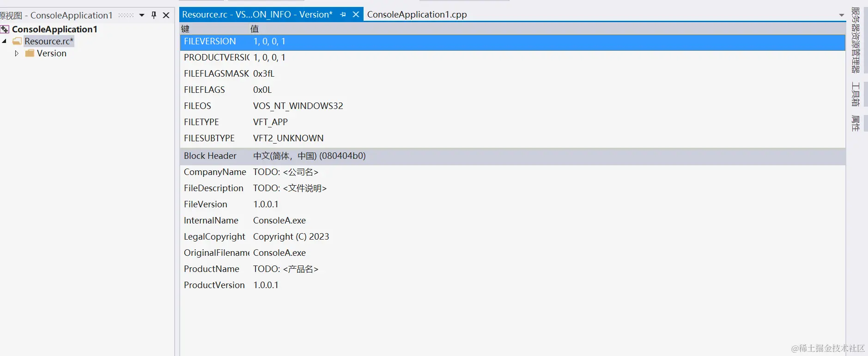Viewport: 868px width, 356px height.
Task: Select the FileDescription key
Action: coord(213,188)
